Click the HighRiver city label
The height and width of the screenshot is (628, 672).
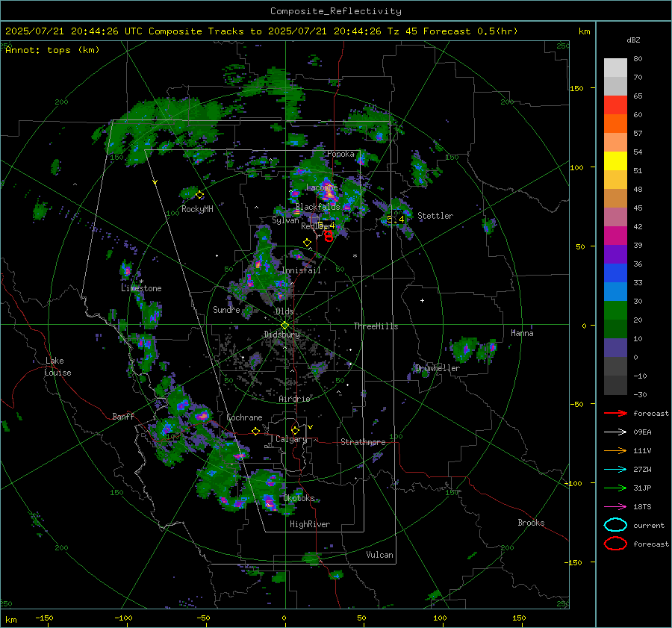pos(310,524)
